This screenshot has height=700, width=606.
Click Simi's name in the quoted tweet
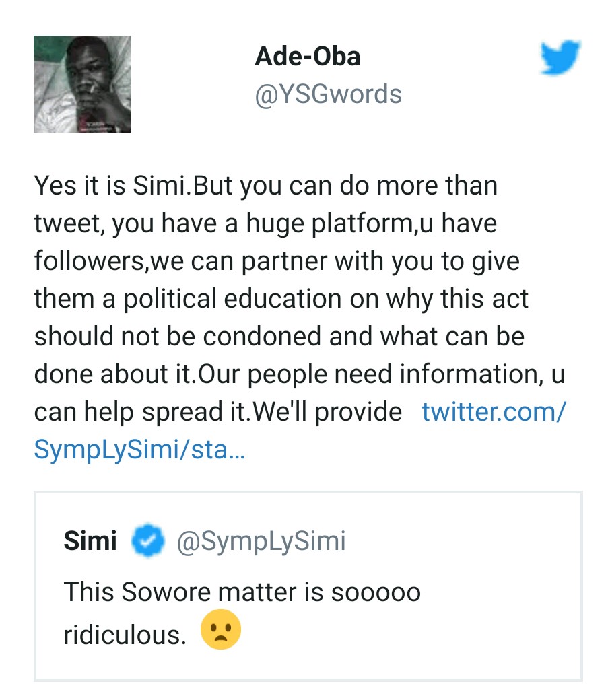coord(90,541)
